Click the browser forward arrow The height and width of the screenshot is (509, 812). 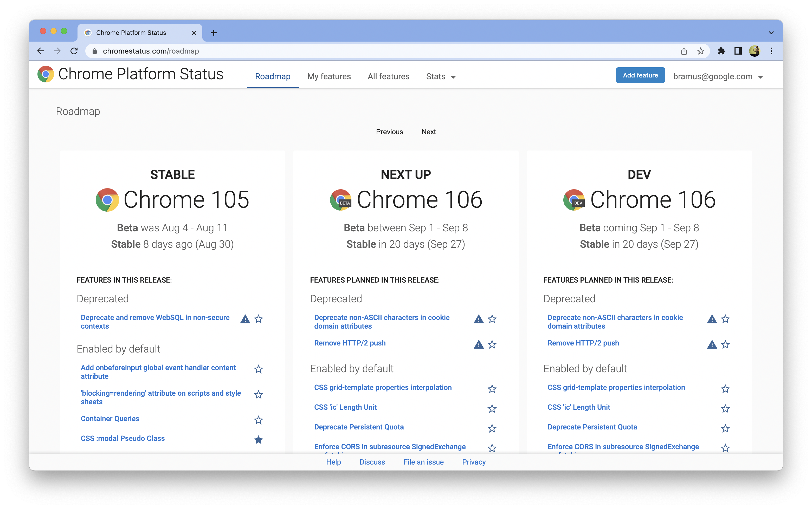(x=57, y=51)
